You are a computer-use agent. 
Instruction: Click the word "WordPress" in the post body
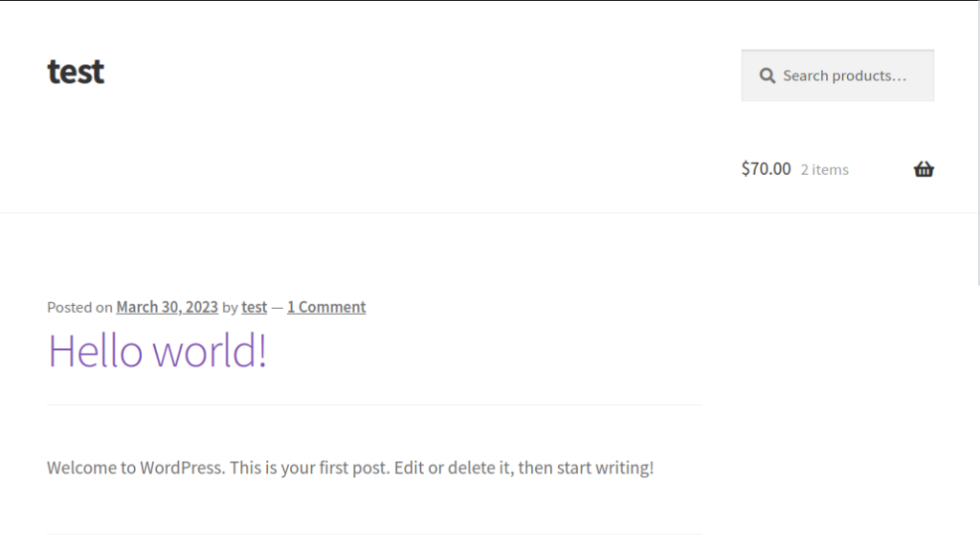pyautogui.click(x=181, y=468)
